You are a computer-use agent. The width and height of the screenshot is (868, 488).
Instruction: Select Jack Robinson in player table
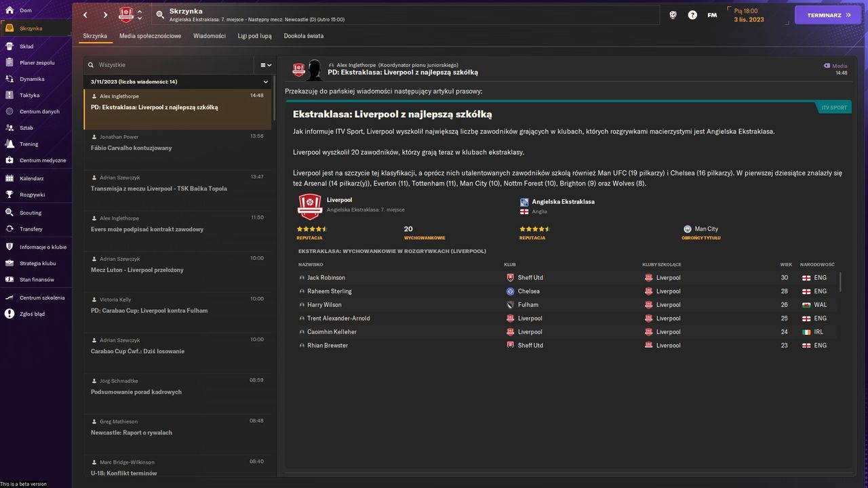[326, 278]
